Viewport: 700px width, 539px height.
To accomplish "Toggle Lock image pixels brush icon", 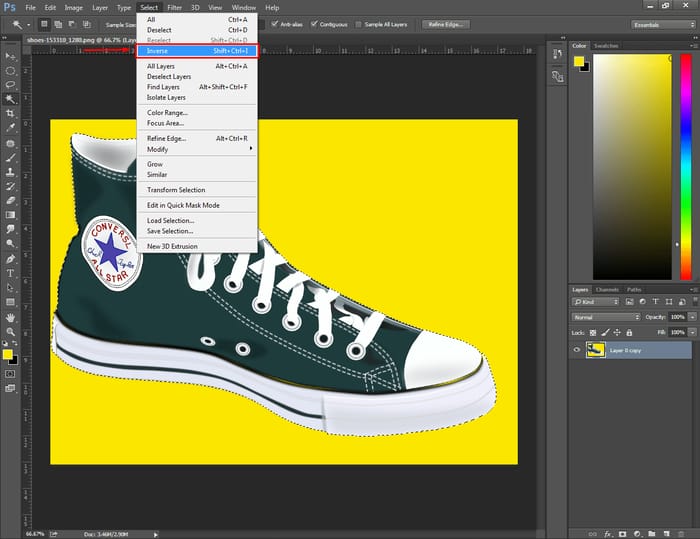I will click(x=605, y=332).
